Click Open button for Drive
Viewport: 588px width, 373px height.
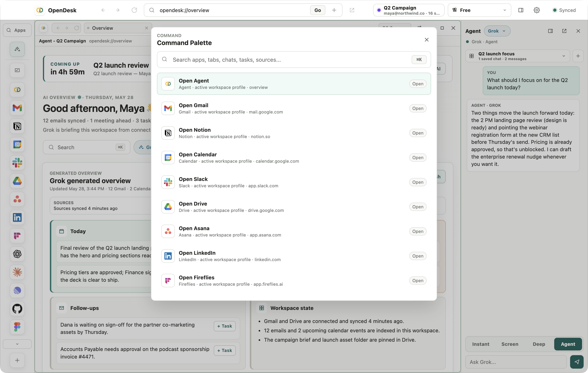(x=418, y=207)
